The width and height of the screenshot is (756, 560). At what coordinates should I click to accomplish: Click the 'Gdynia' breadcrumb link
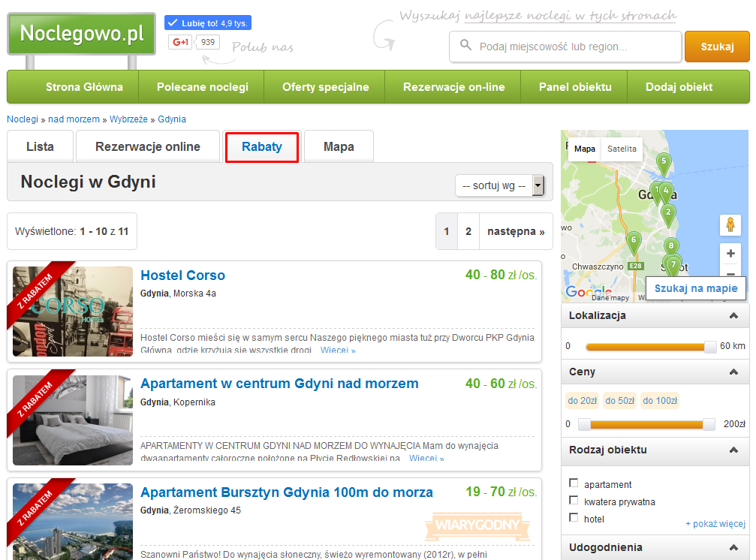click(172, 119)
